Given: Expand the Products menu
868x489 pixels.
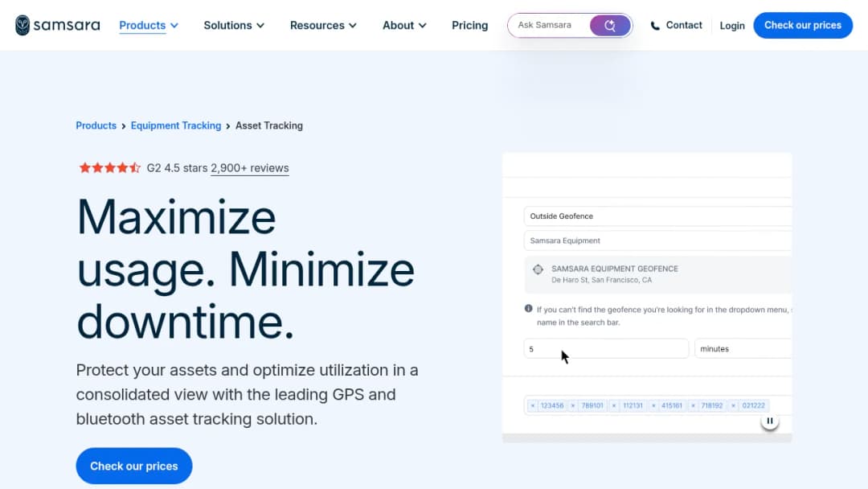Looking at the screenshot, I should pos(149,26).
